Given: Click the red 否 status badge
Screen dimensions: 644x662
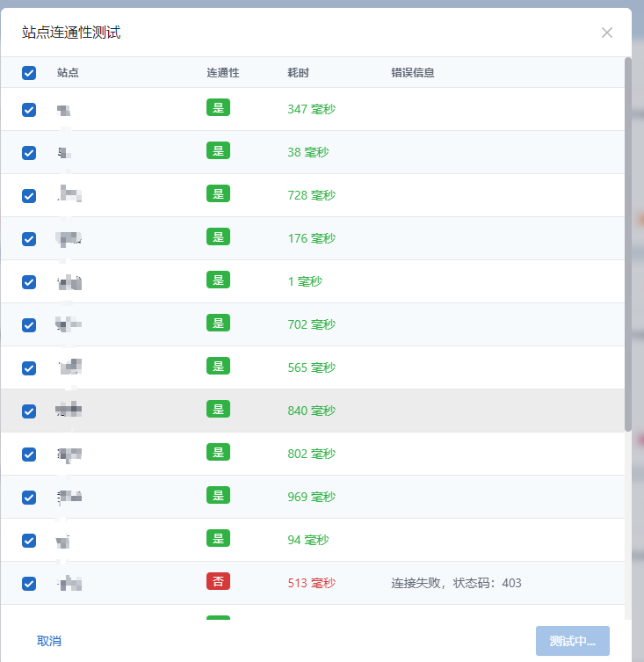Looking at the screenshot, I should pyautogui.click(x=218, y=581).
